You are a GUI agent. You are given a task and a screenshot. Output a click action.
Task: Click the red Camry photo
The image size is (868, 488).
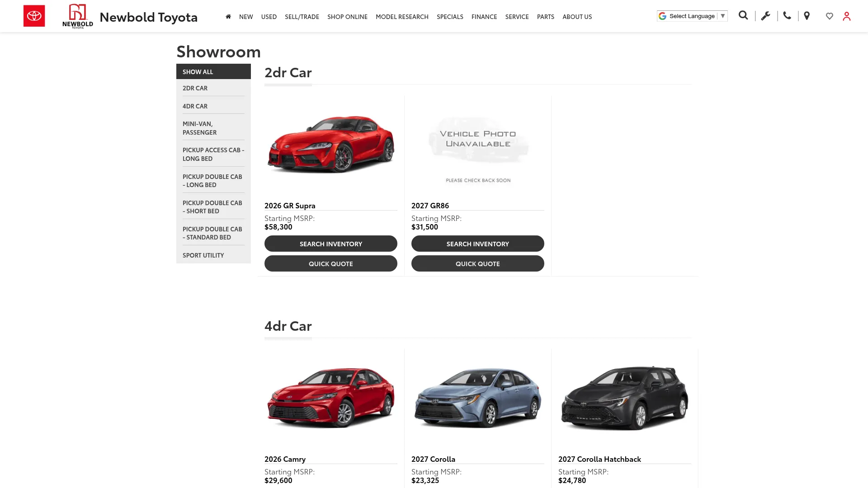pos(331,398)
